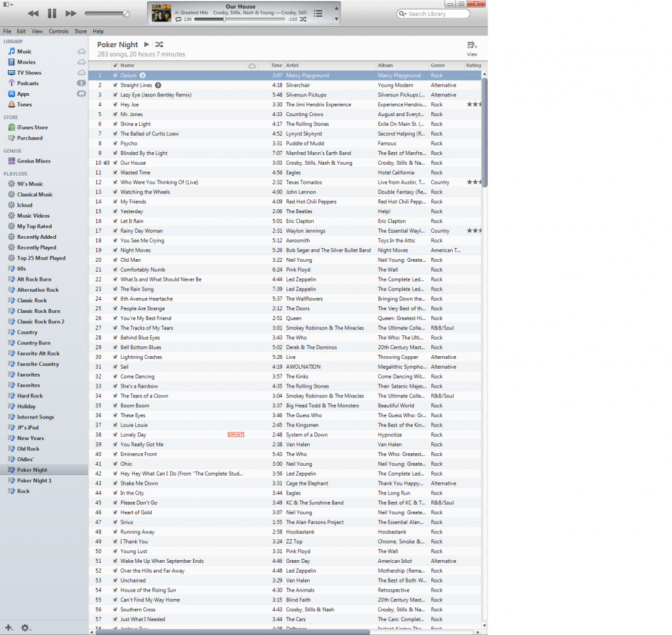Click the cloud icon beside Music
Viewport: 672px width, 635px height.
[81, 51]
